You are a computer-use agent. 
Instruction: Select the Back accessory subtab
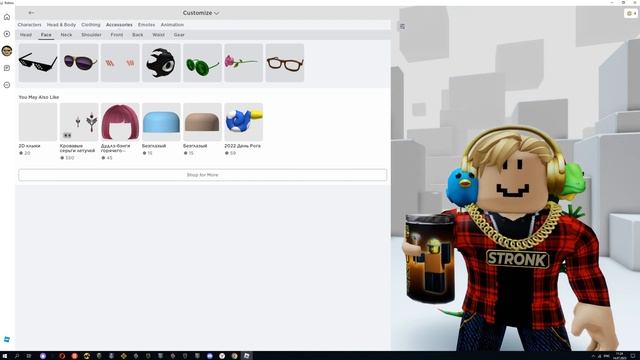[138, 35]
